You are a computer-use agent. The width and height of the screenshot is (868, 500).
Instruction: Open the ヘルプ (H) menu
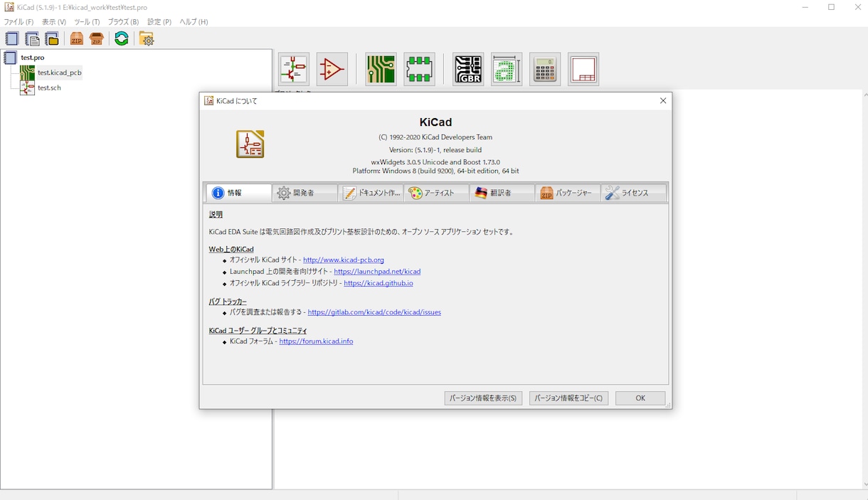194,22
